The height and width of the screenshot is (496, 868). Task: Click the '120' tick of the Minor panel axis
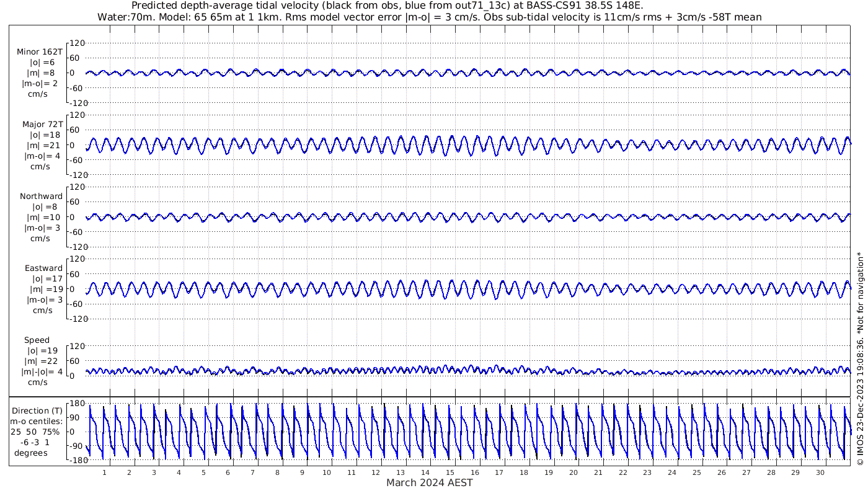pyautogui.click(x=77, y=43)
